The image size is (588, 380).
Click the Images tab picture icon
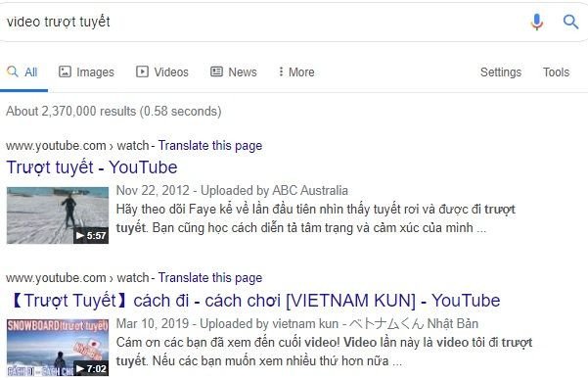pos(65,71)
